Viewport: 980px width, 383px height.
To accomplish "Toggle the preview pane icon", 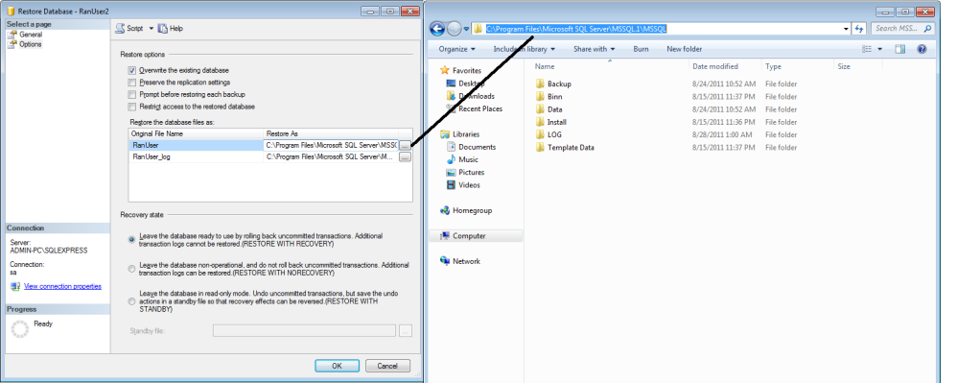I will (x=900, y=49).
